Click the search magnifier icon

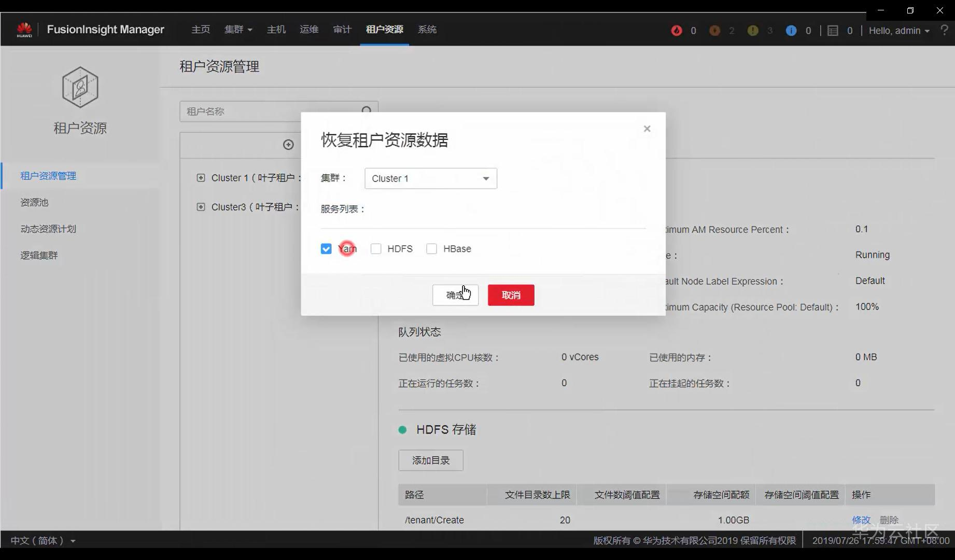pyautogui.click(x=367, y=111)
